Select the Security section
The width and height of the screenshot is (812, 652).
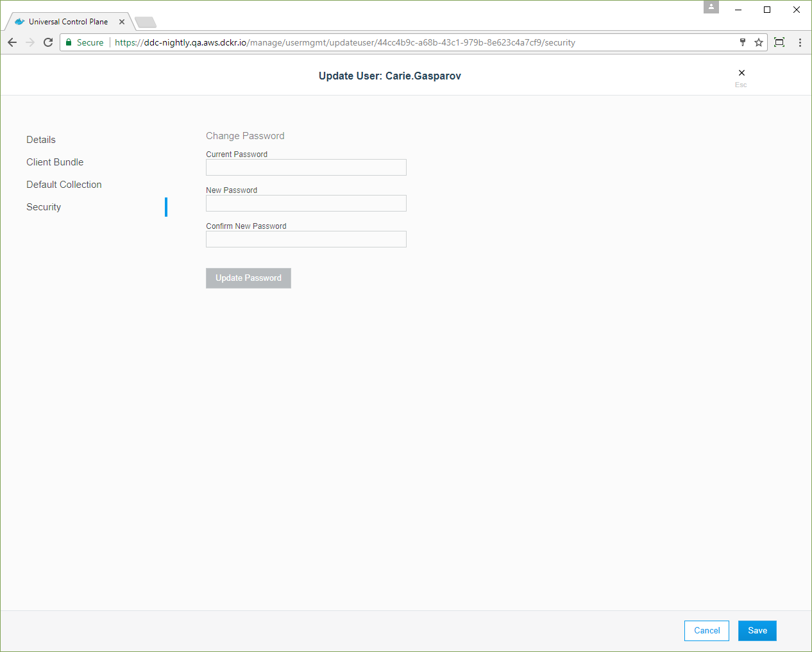[44, 207]
